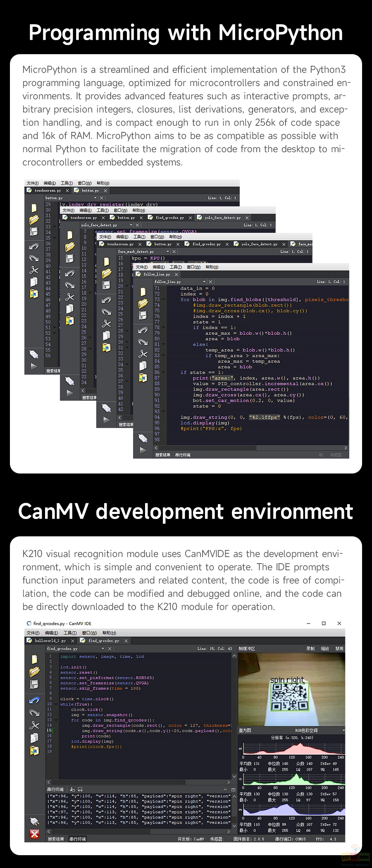Click New File icon in face_mask_detect.py window
This screenshot has width=372, height=868.
(107, 261)
